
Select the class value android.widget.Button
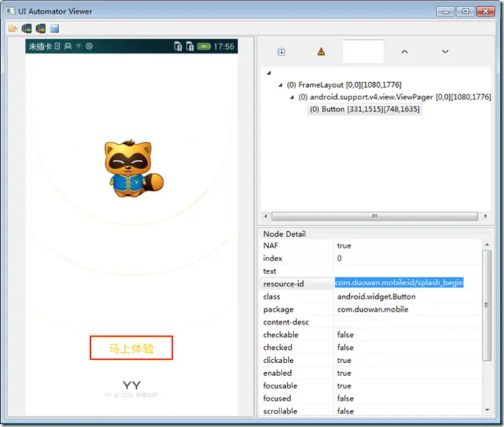click(377, 297)
